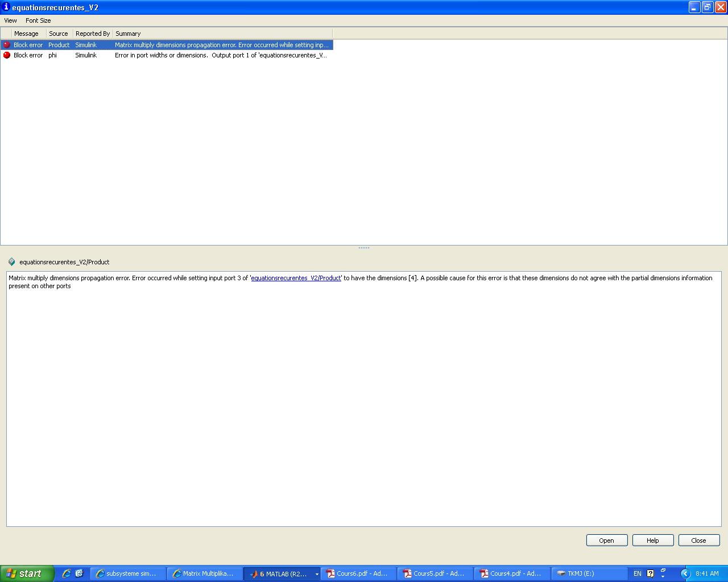Expand the MATLAB taskbar group dropdown
Screen dimensions: 728x582
[317, 574]
